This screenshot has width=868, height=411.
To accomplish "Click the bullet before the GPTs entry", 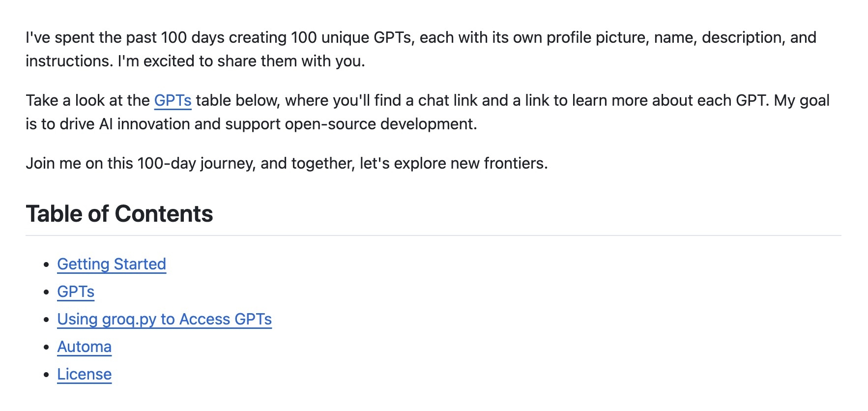I will [47, 292].
